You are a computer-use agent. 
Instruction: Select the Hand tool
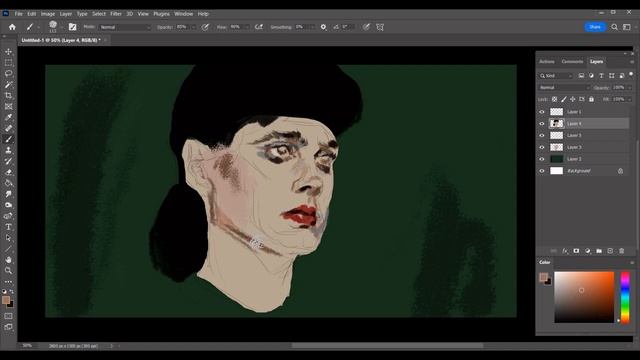pos(8,260)
